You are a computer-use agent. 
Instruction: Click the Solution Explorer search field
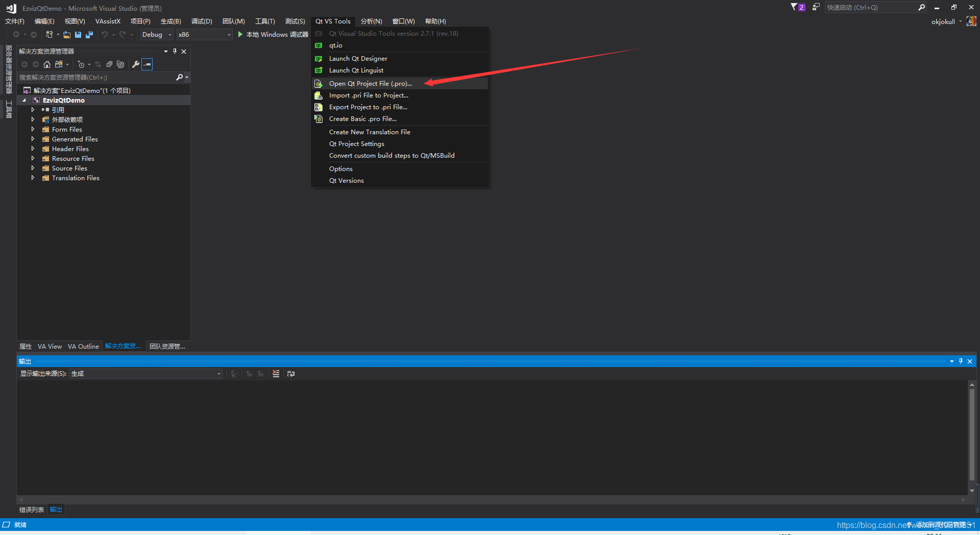[x=96, y=78]
